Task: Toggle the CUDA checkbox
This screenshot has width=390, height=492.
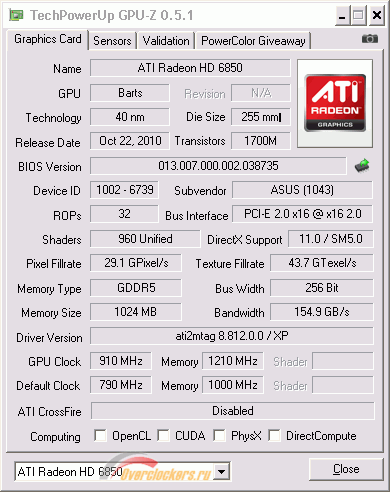Action: (164, 436)
